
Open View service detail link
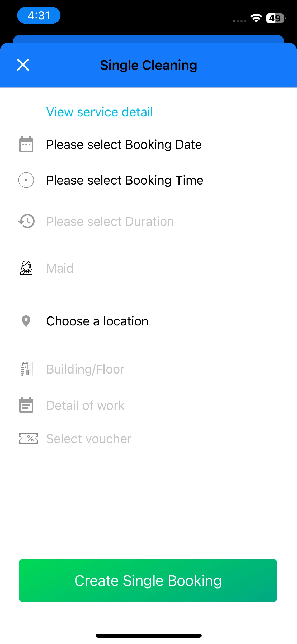100,112
